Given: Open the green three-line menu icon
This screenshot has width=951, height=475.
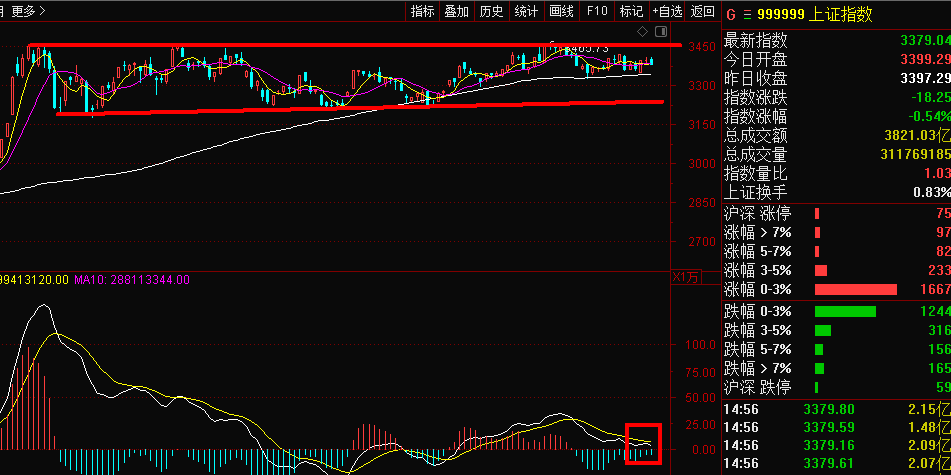Looking at the screenshot, I should pyautogui.click(x=747, y=15).
